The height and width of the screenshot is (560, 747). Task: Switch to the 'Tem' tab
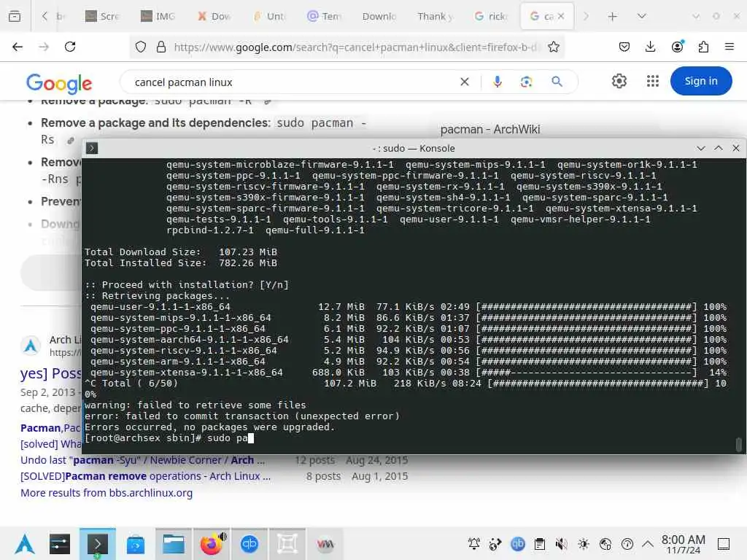point(325,16)
